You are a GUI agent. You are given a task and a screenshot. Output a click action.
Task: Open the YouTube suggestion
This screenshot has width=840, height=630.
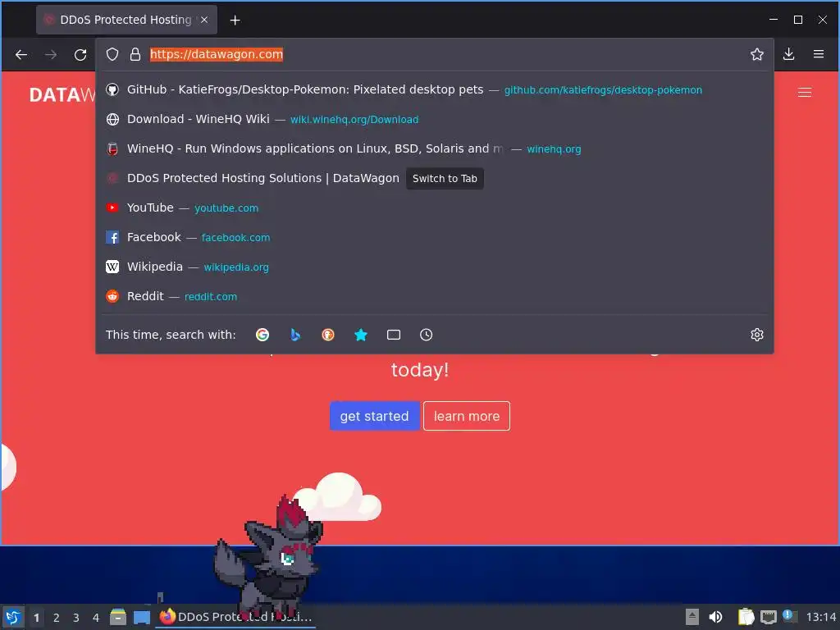click(434, 208)
